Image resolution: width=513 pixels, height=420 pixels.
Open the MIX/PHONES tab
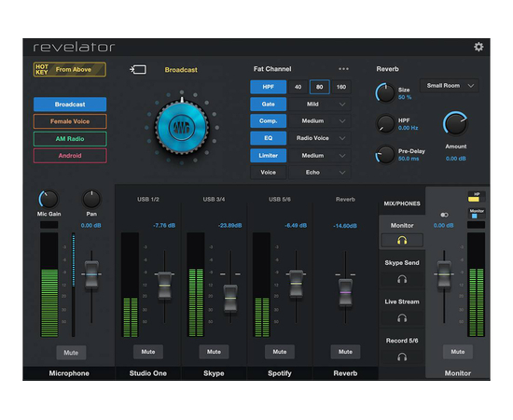[402, 203]
